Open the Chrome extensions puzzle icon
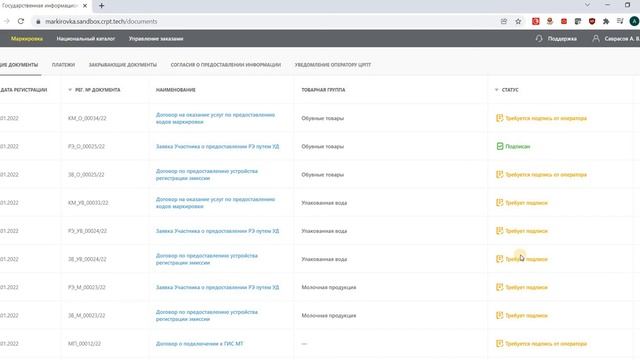Viewport: 640px width, 360px height. (x=606, y=21)
